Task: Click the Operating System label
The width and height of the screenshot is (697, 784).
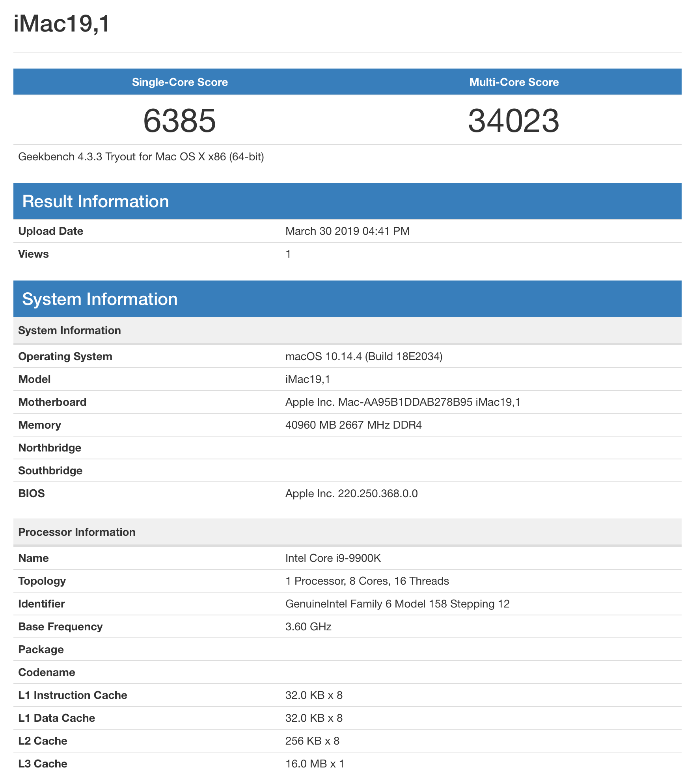Action: [65, 356]
